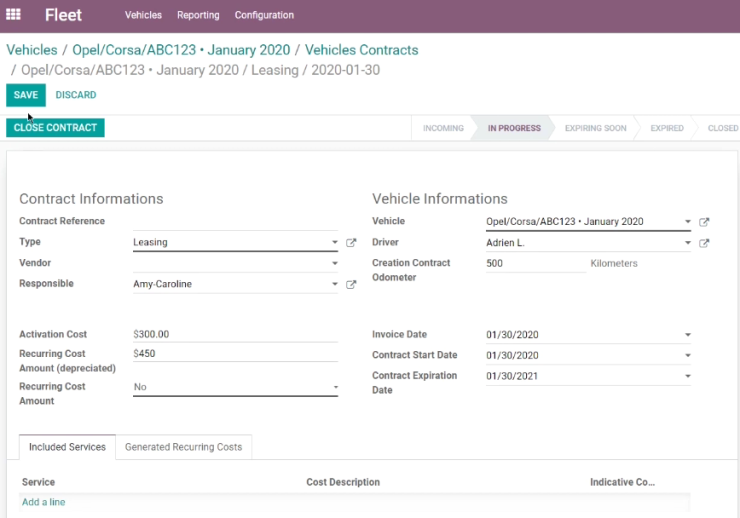Save the contract
Image resolution: width=740 pixels, height=518 pixels.
tap(26, 95)
